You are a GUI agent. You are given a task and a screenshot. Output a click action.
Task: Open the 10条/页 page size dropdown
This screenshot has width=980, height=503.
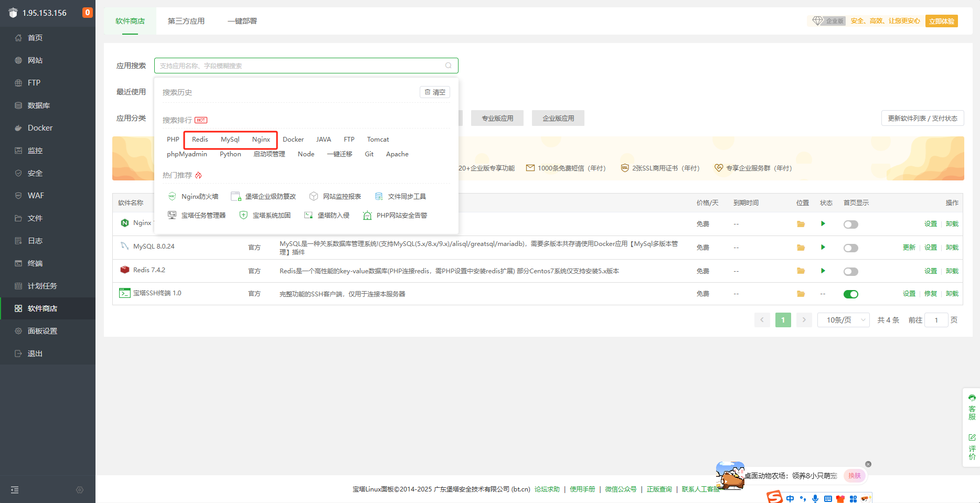pos(844,320)
